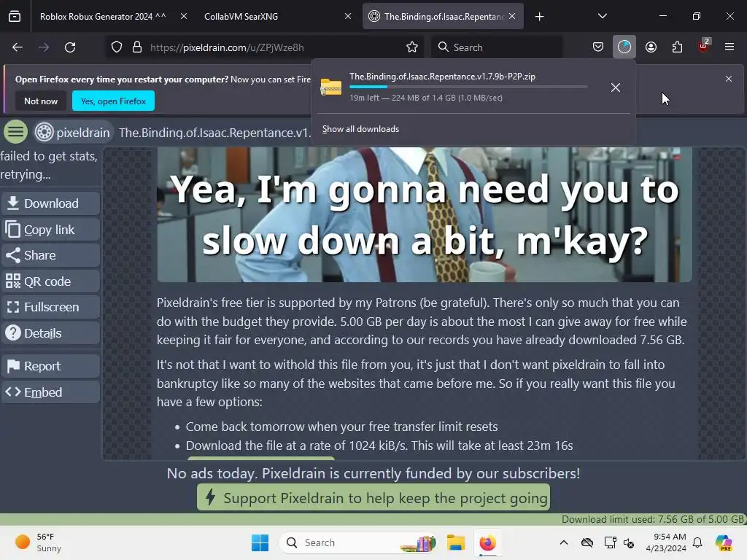The image size is (747, 560).
Task: Click the download progress bar
Action: tap(468, 87)
